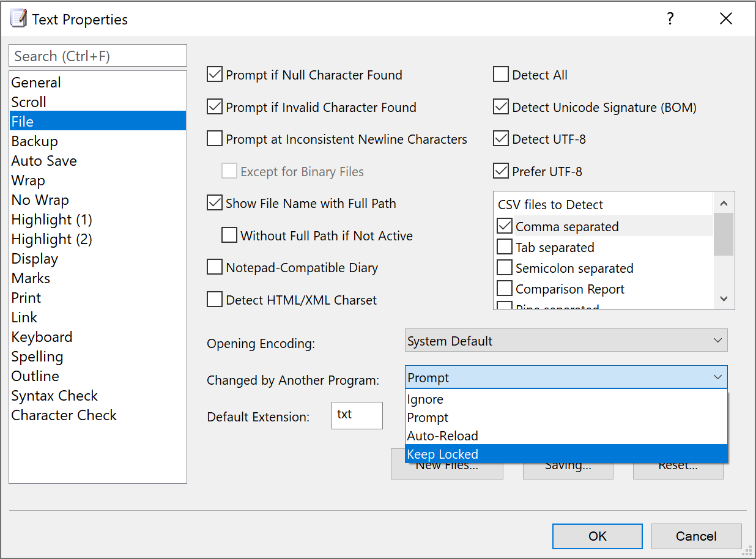Select Outline in the category list
This screenshot has width=756, height=559.
pyautogui.click(x=98, y=376)
